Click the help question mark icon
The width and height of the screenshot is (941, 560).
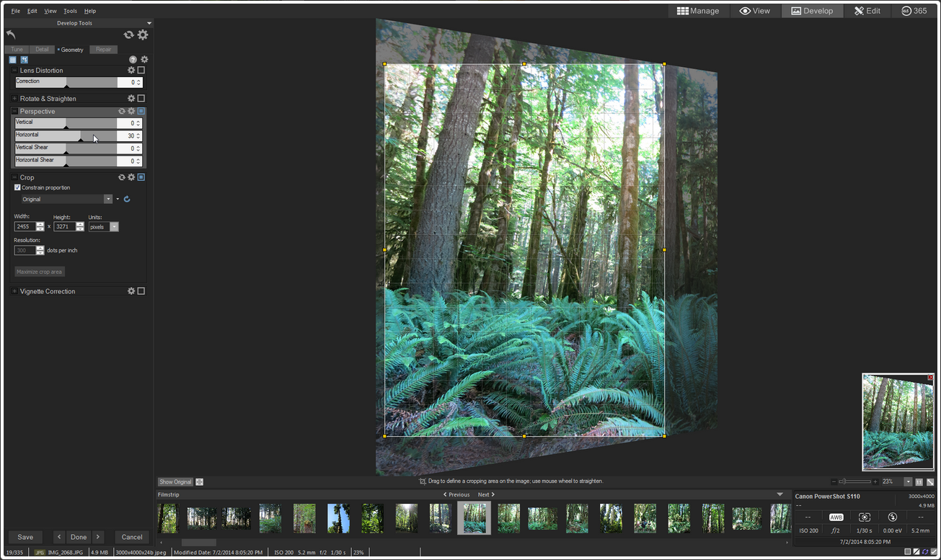133,59
